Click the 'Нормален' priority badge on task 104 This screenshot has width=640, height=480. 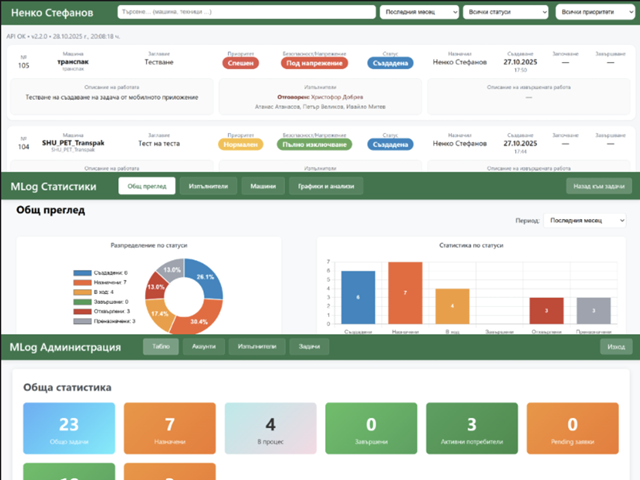pyautogui.click(x=240, y=144)
